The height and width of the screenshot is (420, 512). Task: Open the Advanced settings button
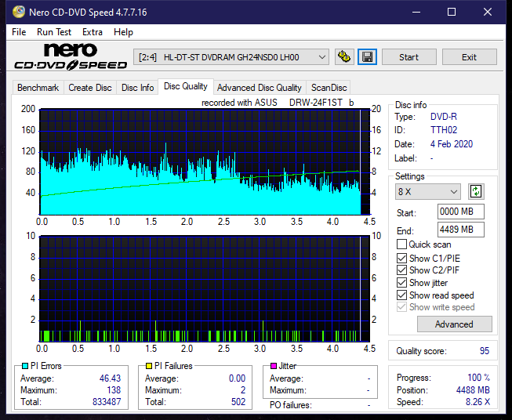pos(454,324)
